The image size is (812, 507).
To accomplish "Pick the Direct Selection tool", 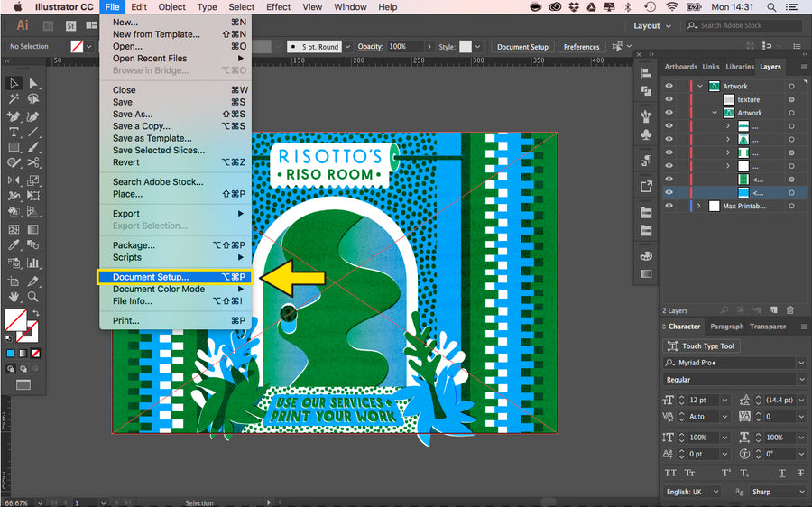I will (x=33, y=83).
